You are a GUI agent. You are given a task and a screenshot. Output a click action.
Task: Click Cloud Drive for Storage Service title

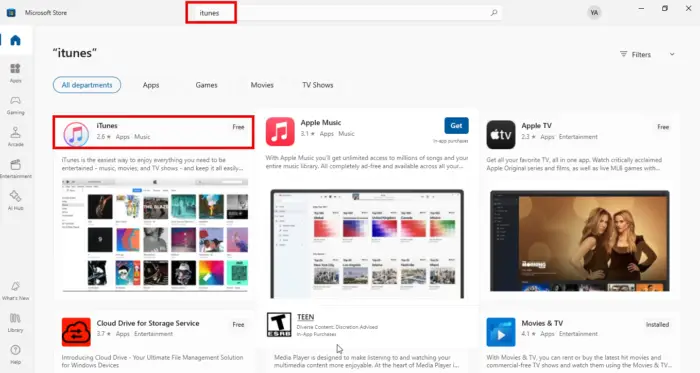coord(148,323)
